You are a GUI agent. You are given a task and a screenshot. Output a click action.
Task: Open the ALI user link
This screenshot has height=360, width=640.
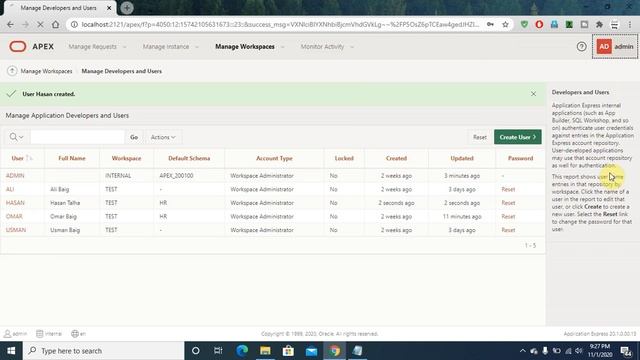[x=10, y=189]
